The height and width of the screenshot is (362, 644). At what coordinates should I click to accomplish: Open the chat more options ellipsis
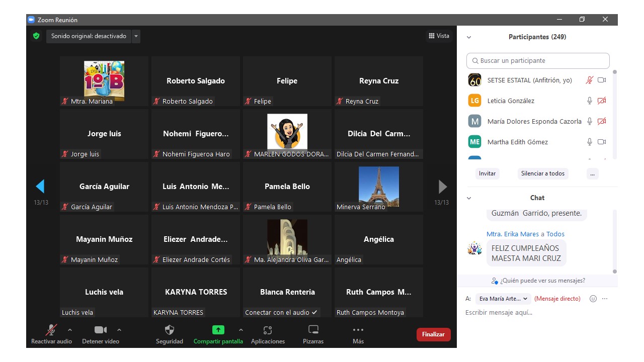pos(605,299)
